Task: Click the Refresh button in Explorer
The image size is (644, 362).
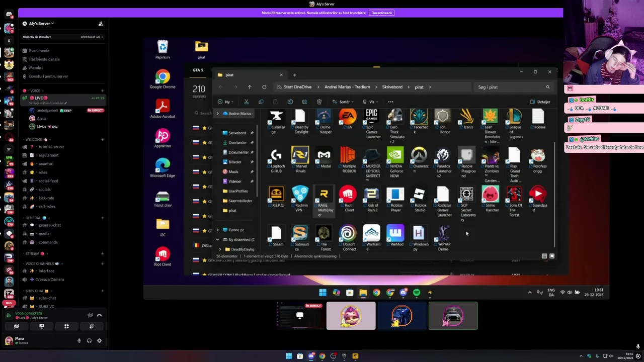Action: pos(264,87)
